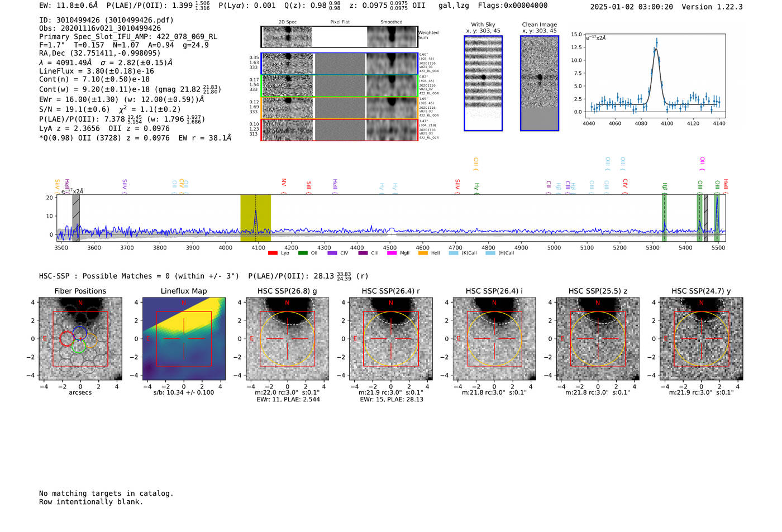Click the EWr: 15, PLAE: 28.13 caption
The width and height of the screenshot is (782, 532).
tap(392, 400)
